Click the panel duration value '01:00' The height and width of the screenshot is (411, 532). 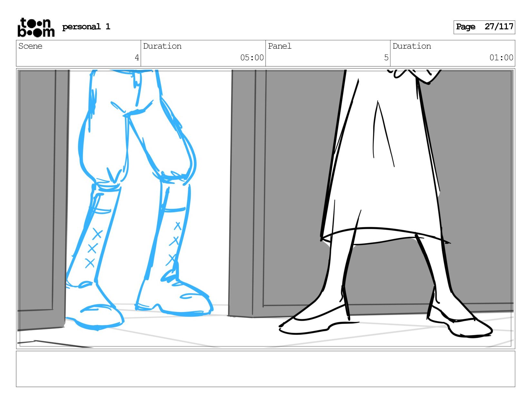point(501,58)
